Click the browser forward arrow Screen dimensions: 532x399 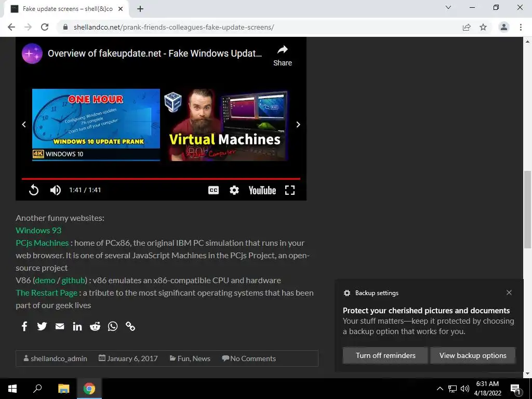tap(28, 27)
